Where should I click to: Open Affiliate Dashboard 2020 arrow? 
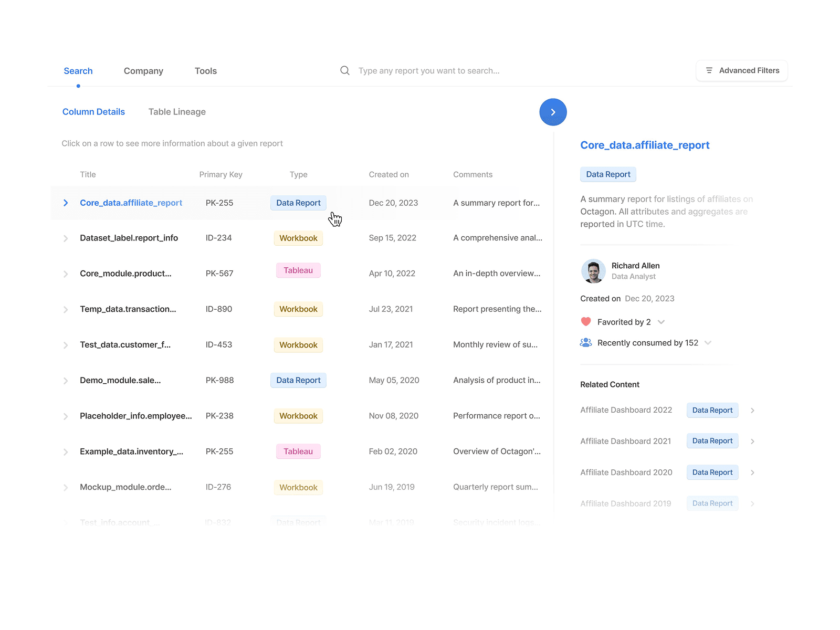752,472
